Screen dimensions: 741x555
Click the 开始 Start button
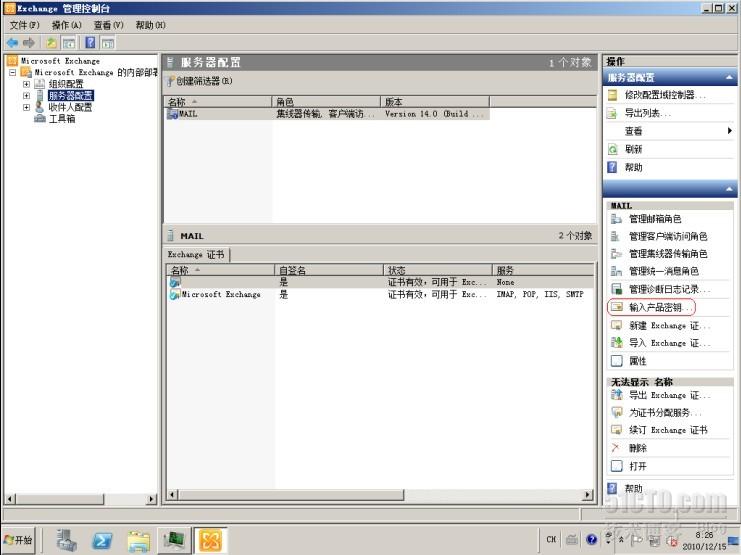(18, 540)
